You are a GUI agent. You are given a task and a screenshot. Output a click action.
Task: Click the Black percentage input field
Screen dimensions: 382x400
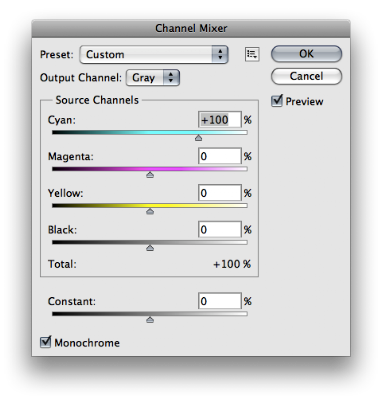click(220, 229)
